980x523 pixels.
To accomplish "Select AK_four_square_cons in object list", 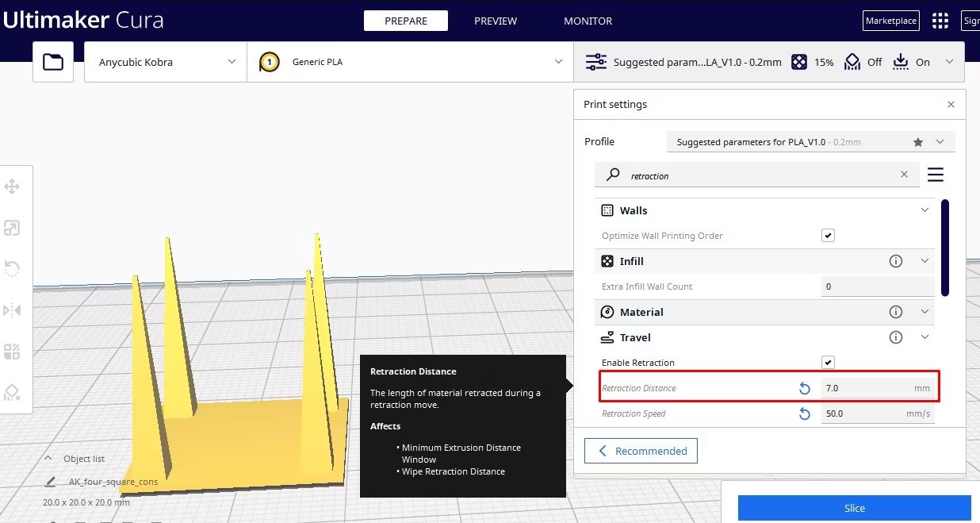I will tap(113, 482).
